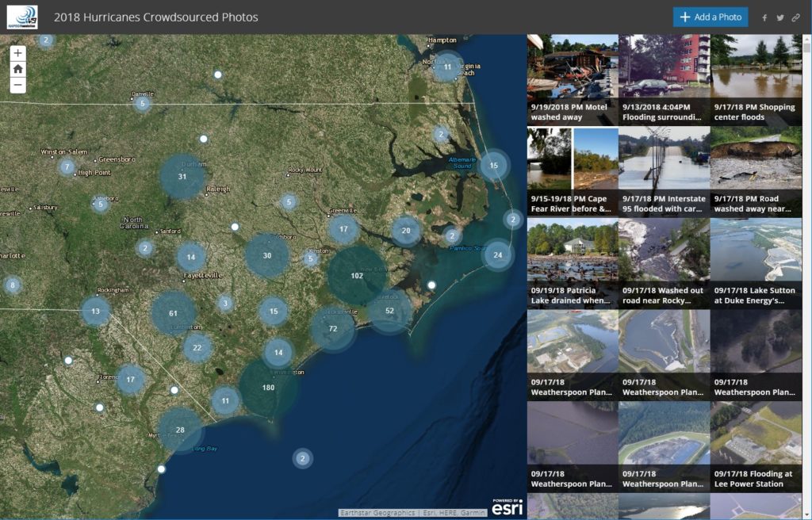Open the Flooding at Lee Power Station photo

(x=756, y=447)
